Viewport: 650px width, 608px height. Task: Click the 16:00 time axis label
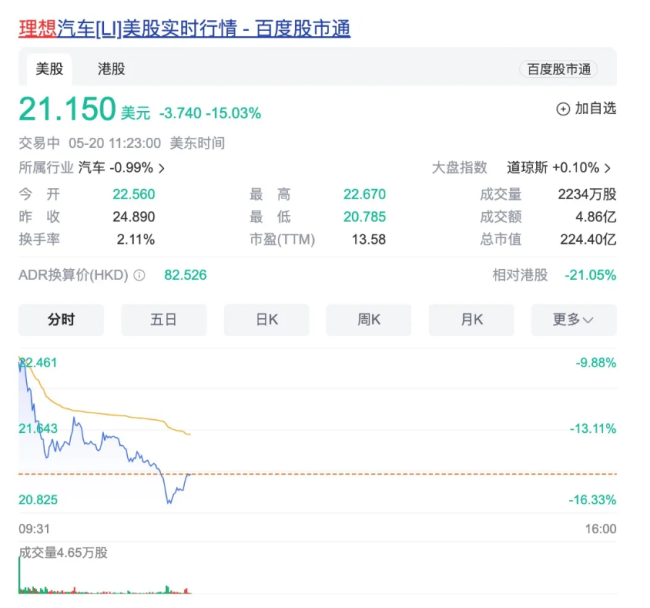[x=601, y=529]
